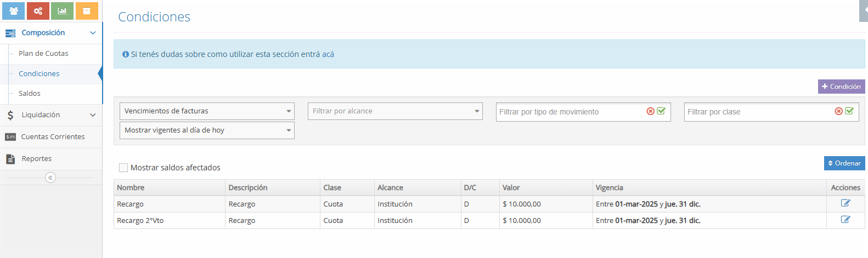Click the blue users icon button
Screen dimensions: 868x258
pos(14,11)
